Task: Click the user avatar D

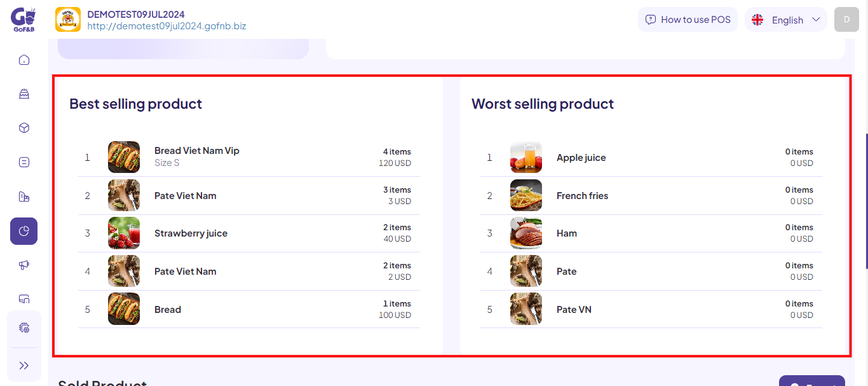Action: click(x=846, y=20)
